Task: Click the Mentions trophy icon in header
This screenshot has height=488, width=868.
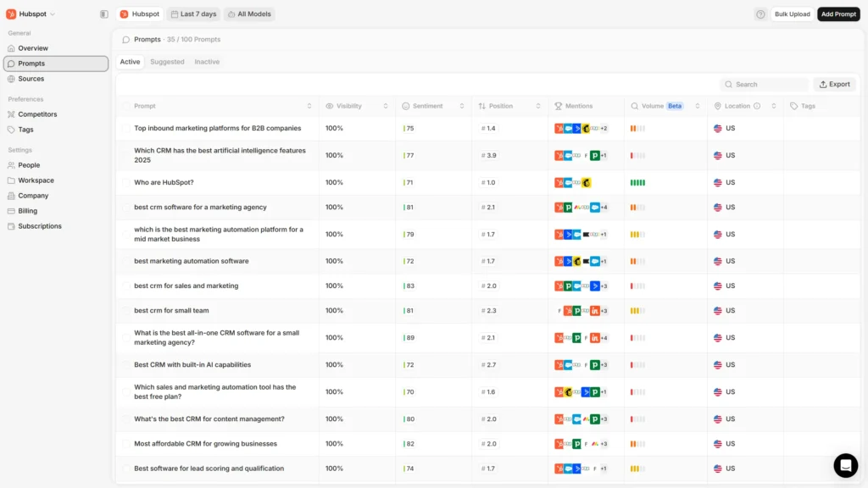Action: pyautogui.click(x=558, y=106)
